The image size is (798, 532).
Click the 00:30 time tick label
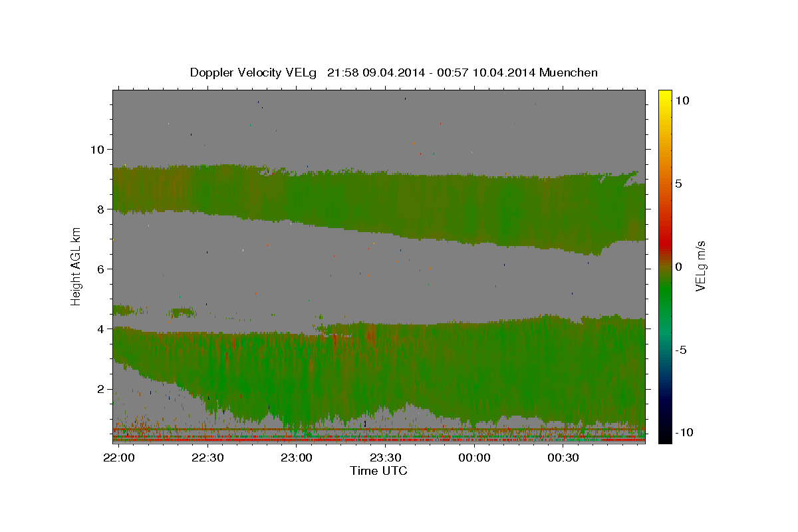(x=563, y=458)
